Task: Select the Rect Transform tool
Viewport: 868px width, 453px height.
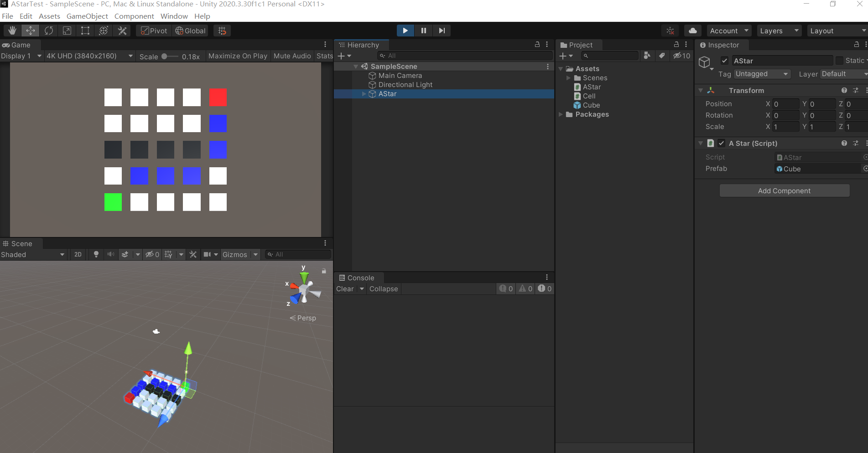Action: [85, 31]
